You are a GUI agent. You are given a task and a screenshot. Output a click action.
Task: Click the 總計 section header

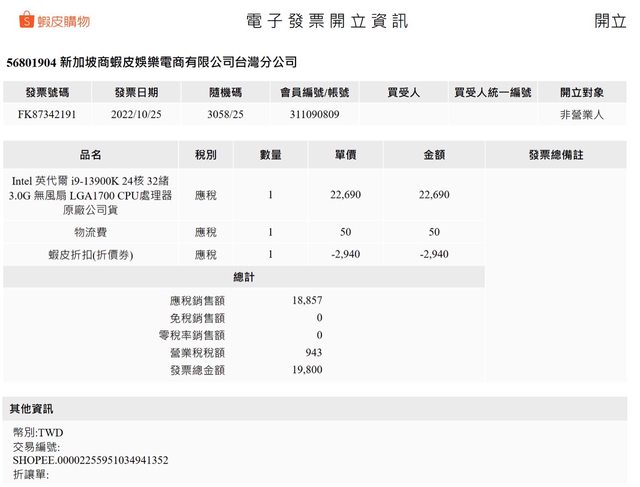pyautogui.click(x=243, y=277)
